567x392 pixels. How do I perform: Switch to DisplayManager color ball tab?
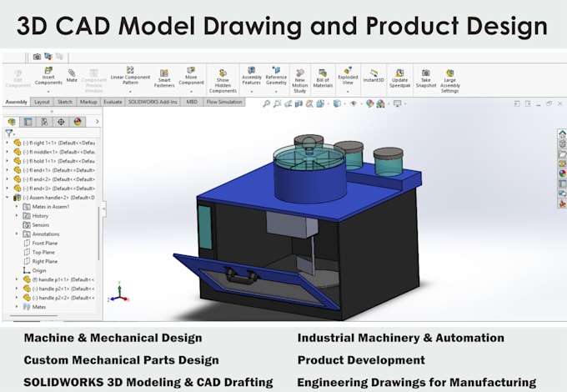78,122
